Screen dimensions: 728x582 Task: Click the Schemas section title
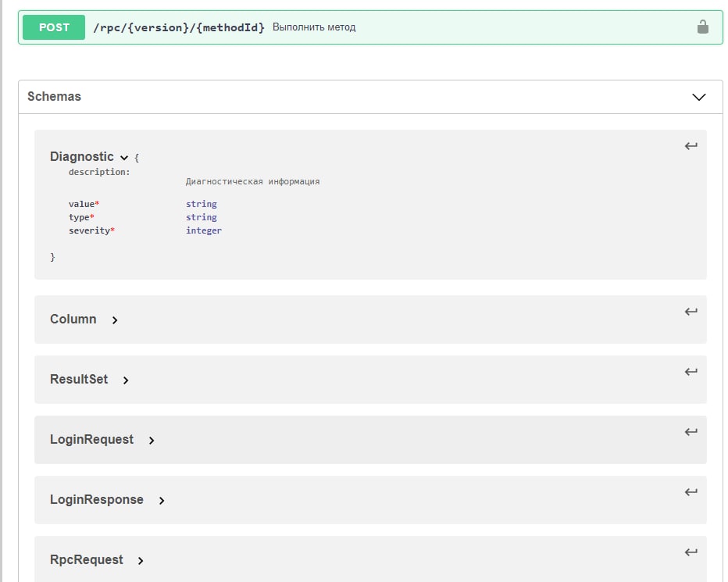tap(55, 96)
